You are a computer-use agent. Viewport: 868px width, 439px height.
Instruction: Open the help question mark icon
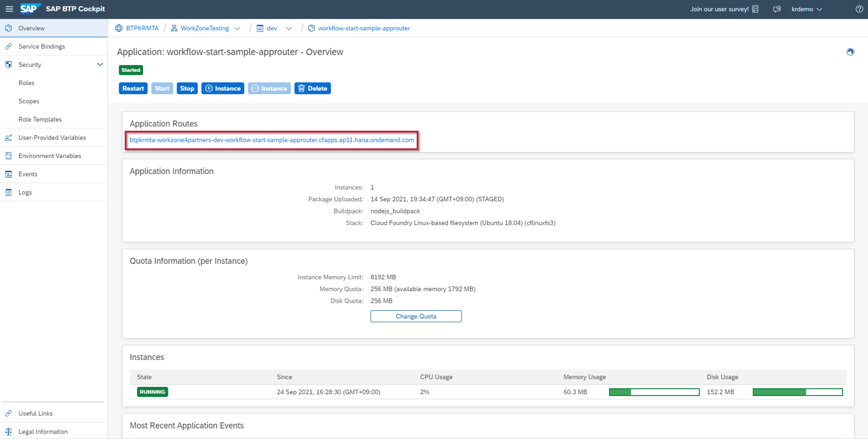click(x=859, y=9)
